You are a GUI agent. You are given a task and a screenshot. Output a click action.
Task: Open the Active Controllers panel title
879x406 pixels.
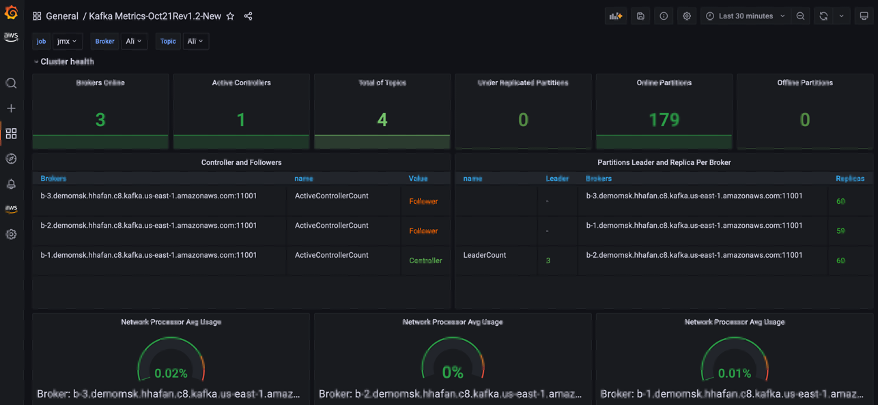tap(241, 83)
